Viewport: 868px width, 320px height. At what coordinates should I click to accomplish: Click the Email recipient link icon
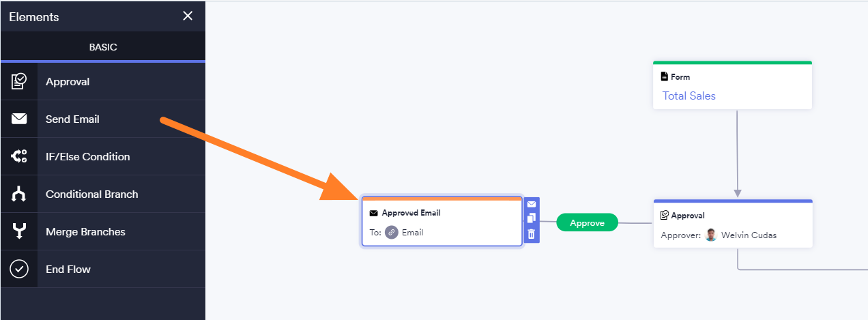coord(391,232)
